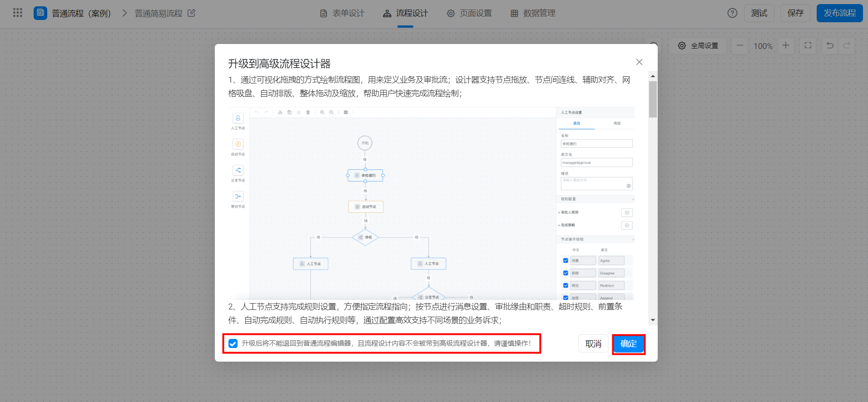Click the blue 普通流程 app logo icon
The height and width of the screenshot is (402, 868).
point(40,13)
